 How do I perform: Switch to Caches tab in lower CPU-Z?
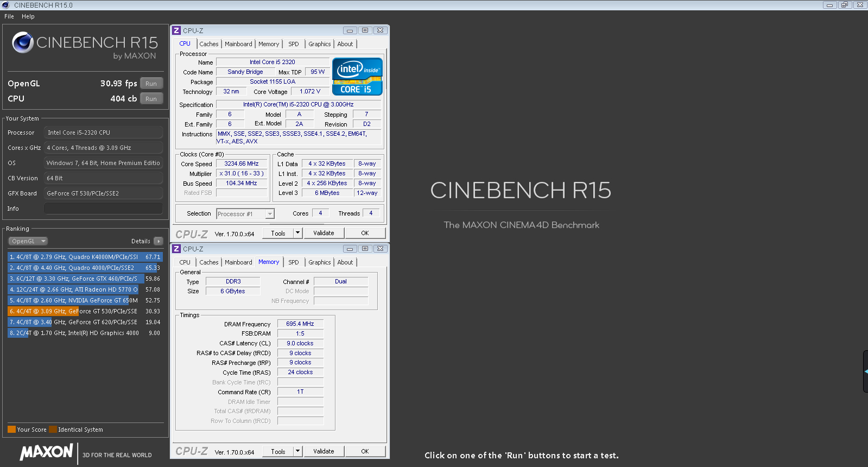tap(209, 262)
